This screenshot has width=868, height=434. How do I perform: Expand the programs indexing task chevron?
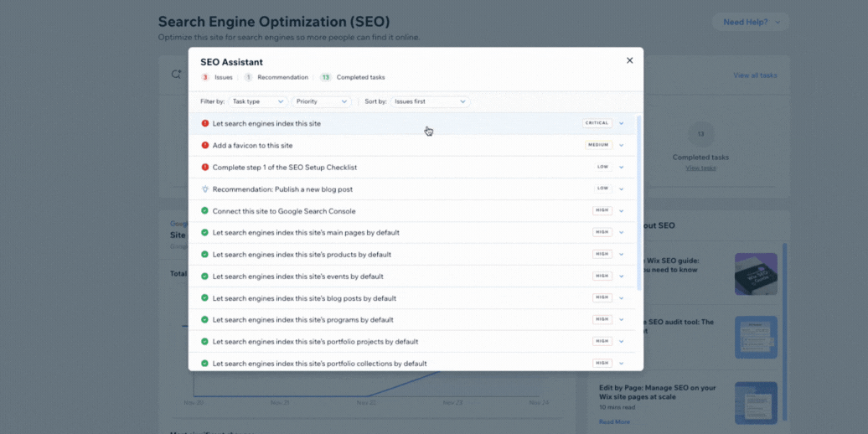621,319
